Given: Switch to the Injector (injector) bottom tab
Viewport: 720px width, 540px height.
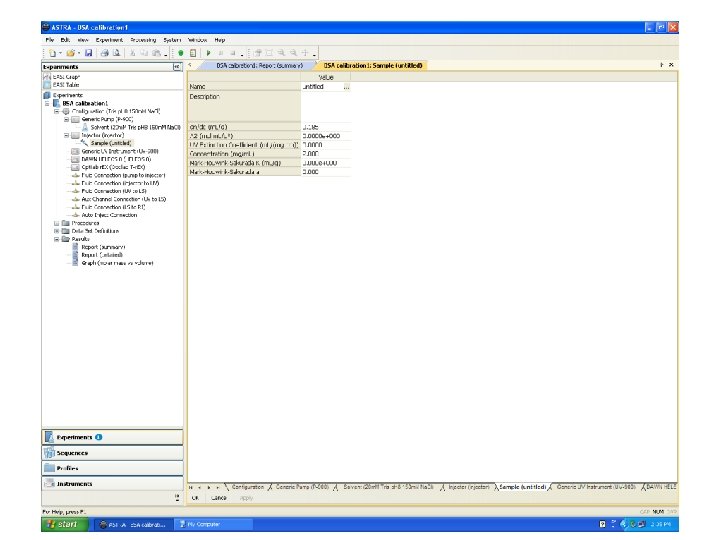Looking at the screenshot, I should [469, 487].
